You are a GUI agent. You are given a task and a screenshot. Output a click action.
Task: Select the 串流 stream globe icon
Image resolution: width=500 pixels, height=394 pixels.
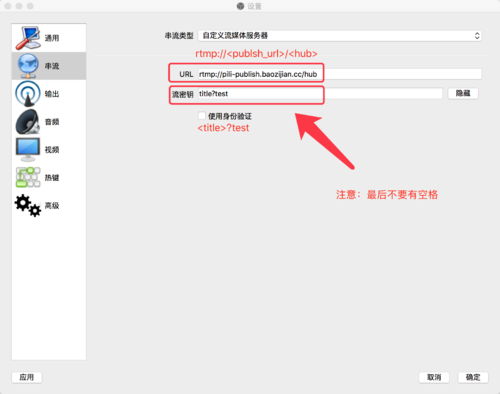[28, 66]
